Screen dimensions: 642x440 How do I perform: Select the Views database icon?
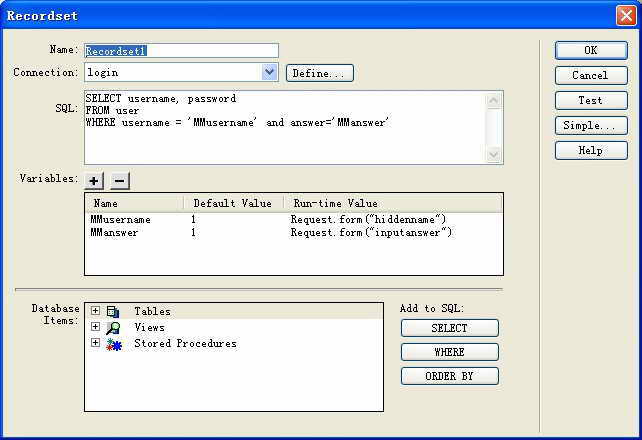coord(113,328)
